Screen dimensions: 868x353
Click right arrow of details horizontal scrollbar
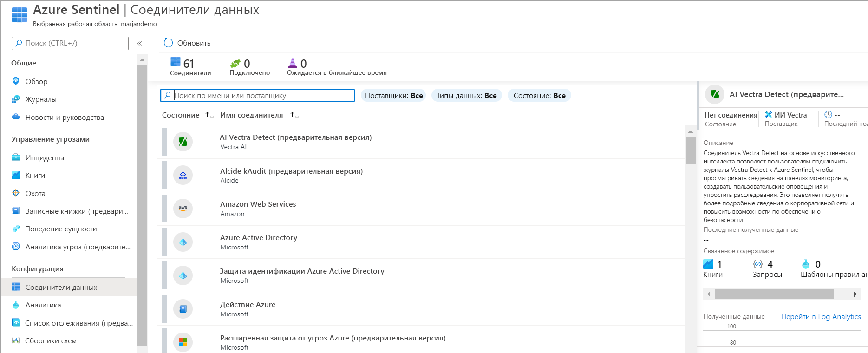pyautogui.click(x=855, y=294)
